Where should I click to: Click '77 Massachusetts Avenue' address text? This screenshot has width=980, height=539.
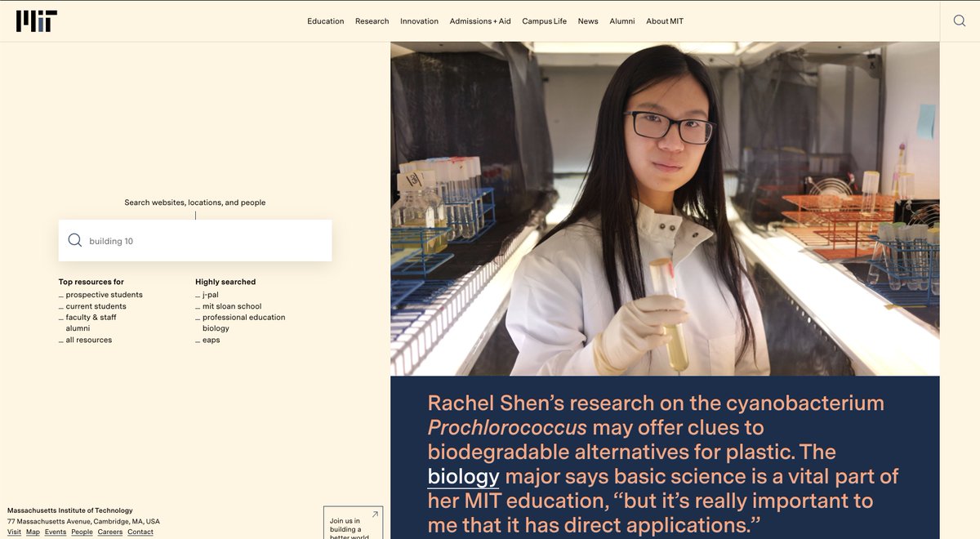(x=83, y=521)
